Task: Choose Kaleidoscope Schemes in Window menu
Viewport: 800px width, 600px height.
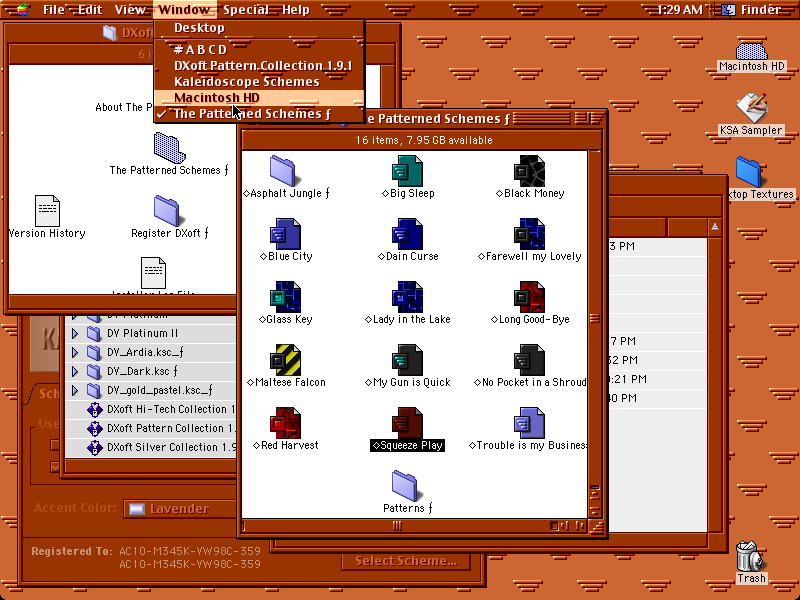Action: tap(260, 82)
